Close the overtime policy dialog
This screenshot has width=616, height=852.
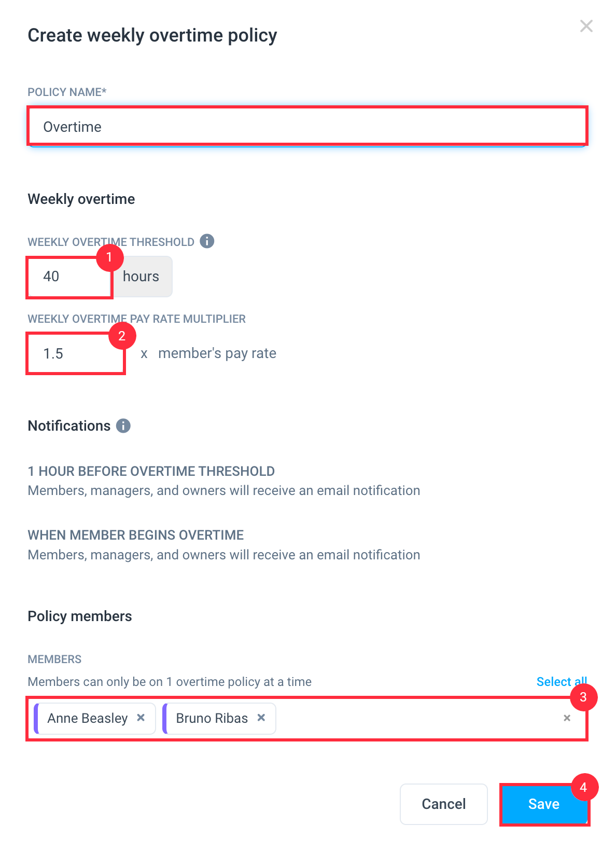[586, 26]
